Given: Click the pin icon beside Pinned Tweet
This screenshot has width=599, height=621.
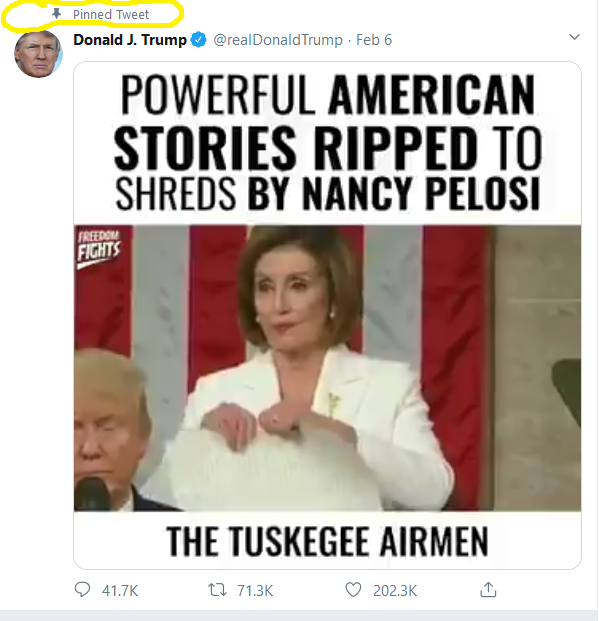Looking at the screenshot, I should click(x=57, y=14).
